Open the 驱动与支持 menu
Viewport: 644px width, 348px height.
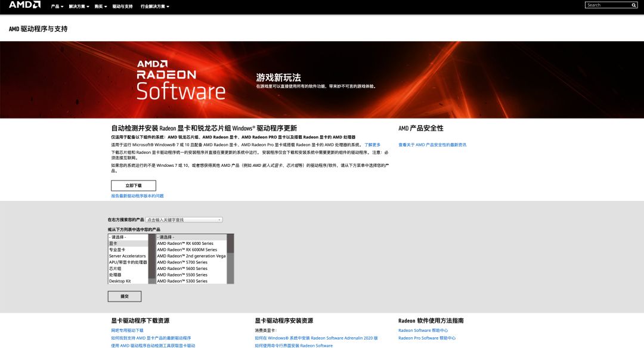click(x=123, y=6)
